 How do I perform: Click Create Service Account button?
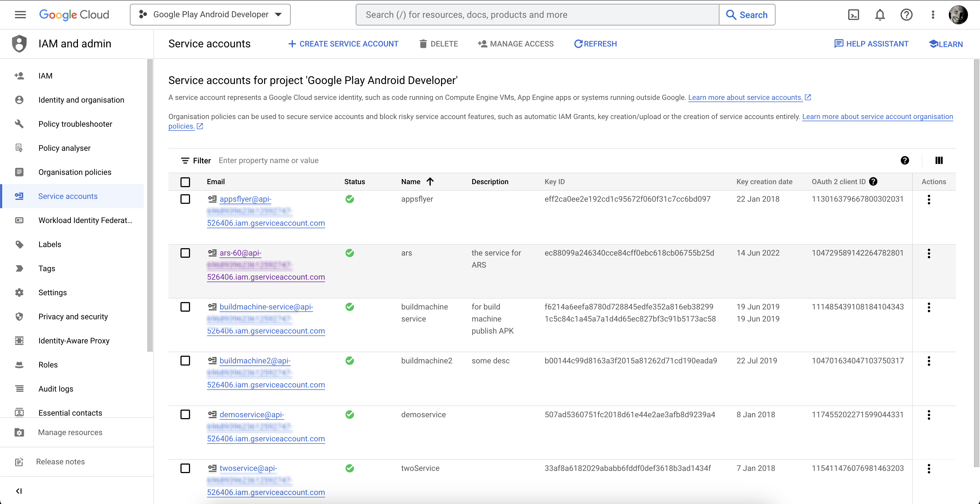click(x=343, y=44)
